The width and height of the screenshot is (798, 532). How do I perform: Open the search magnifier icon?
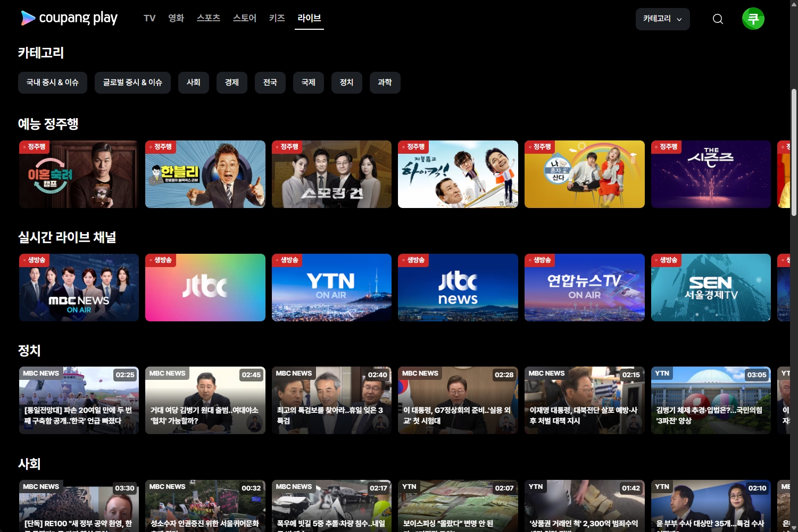718,19
